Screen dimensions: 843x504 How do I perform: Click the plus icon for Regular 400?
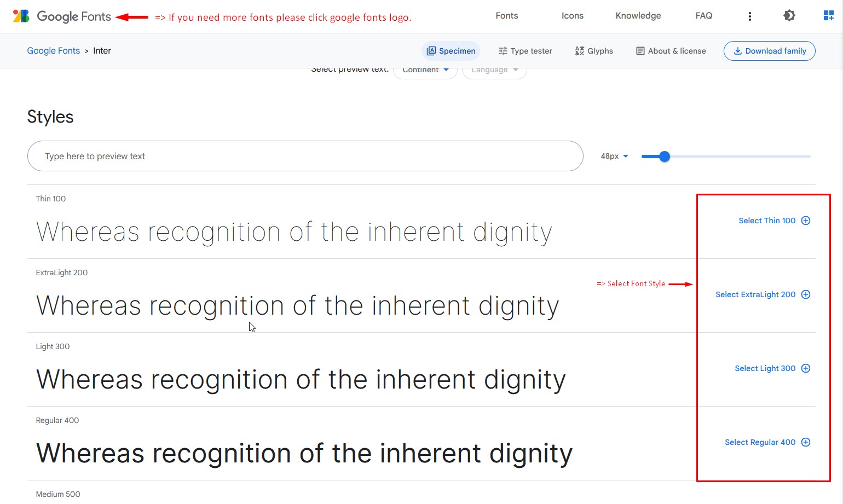pos(806,442)
